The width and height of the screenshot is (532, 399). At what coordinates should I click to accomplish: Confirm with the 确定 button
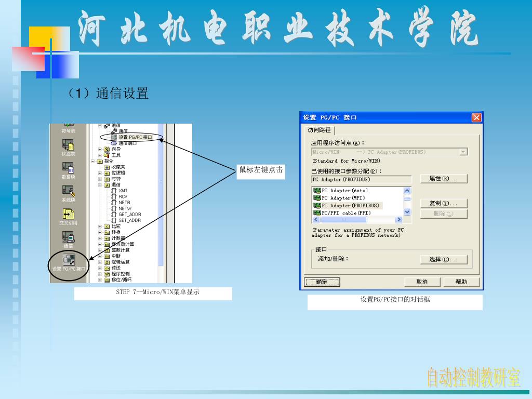(322, 282)
